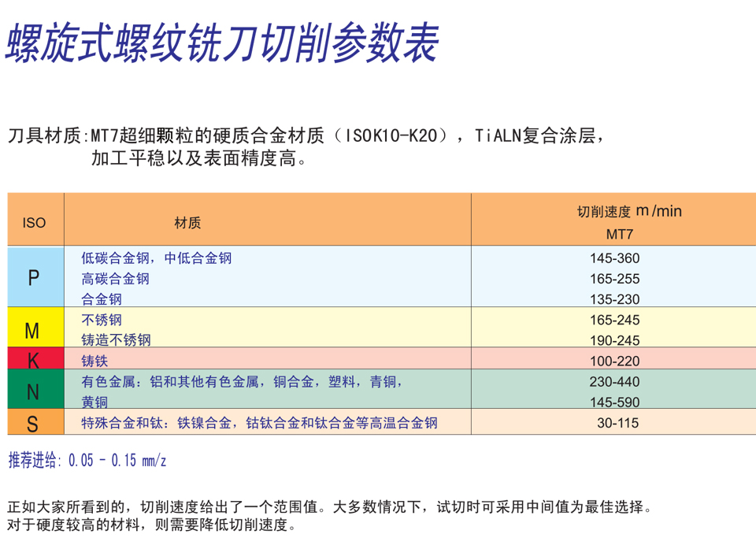The width and height of the screenshot is (756, 560).
Task: Click the 切削速度 m/min header text
Action: click(x=629, y=211)
